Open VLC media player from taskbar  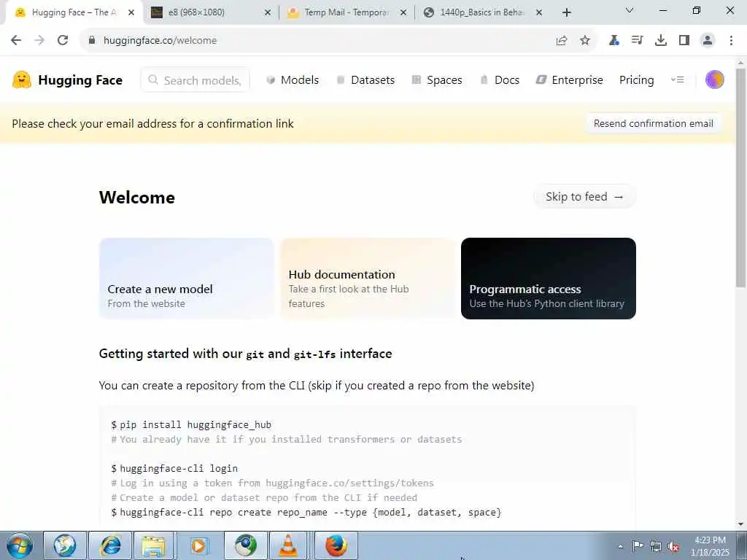coord(288,545)
